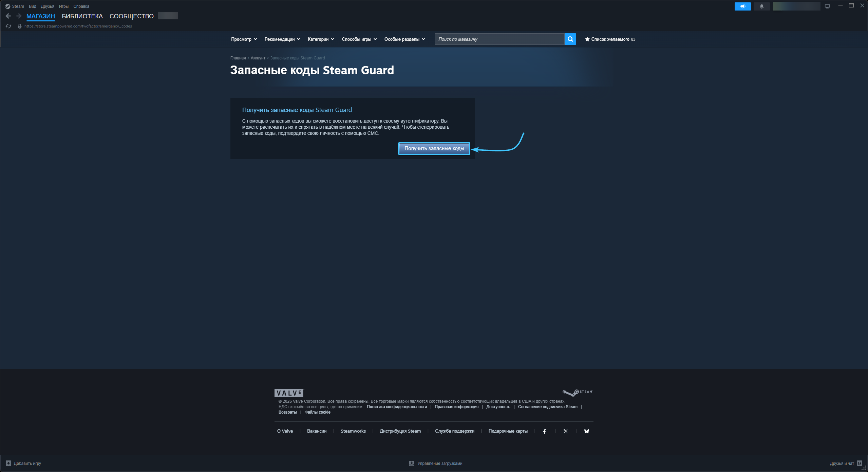Click the store search magnifier button
The width and height of the screenshot is (868, 472).
[570, 39]
